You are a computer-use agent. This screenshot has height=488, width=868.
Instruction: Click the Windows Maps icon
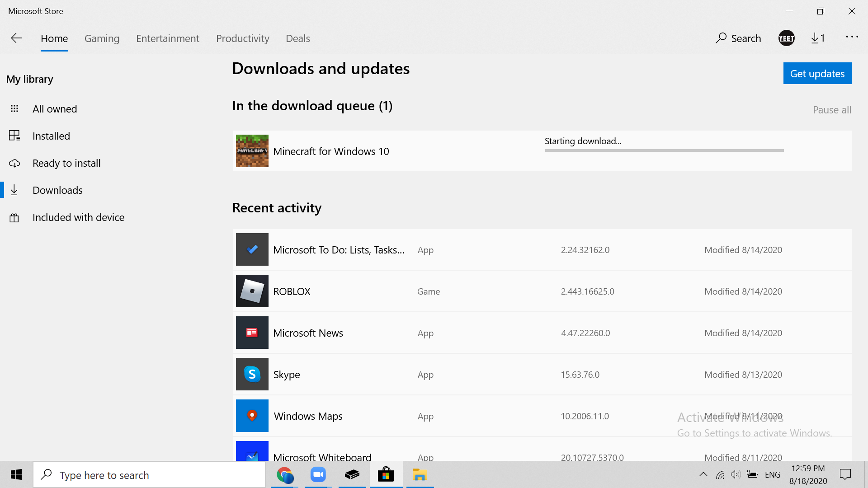252,416
